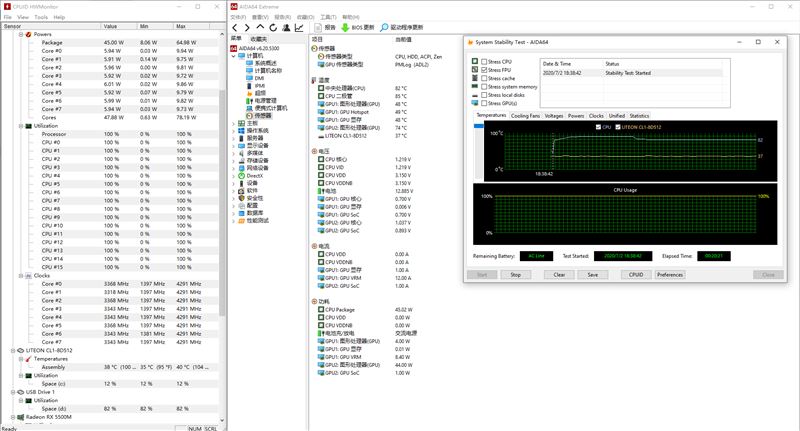Switch to Powers tab in Stability Test

(576, 116)
